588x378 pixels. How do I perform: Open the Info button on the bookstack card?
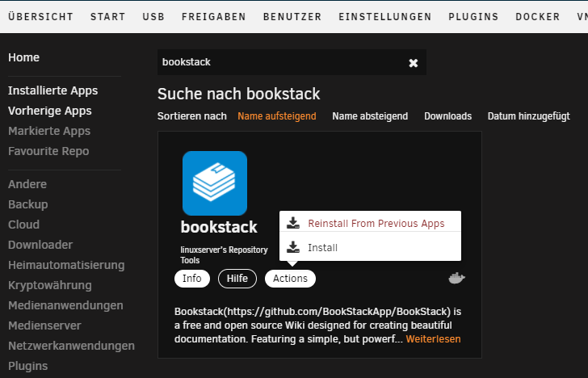point(192,279)
